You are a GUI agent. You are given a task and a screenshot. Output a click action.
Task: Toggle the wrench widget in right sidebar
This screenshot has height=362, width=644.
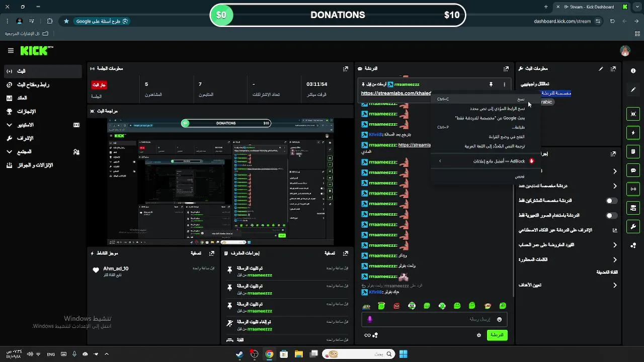(633, 226)
